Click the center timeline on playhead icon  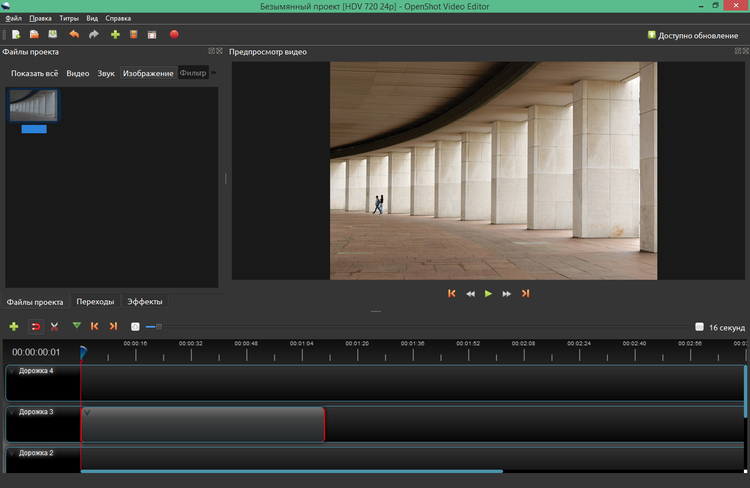[135, 326]
